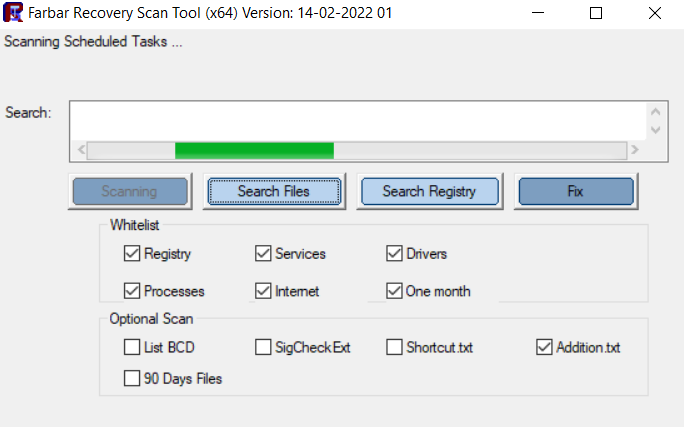Click the Search: label
The width and height of the screenshot is (684, 427).
(x=28, y=113)
